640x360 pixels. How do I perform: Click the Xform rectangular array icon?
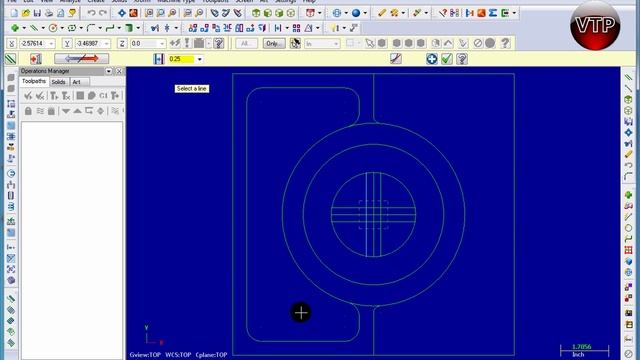tap(296, 28)
